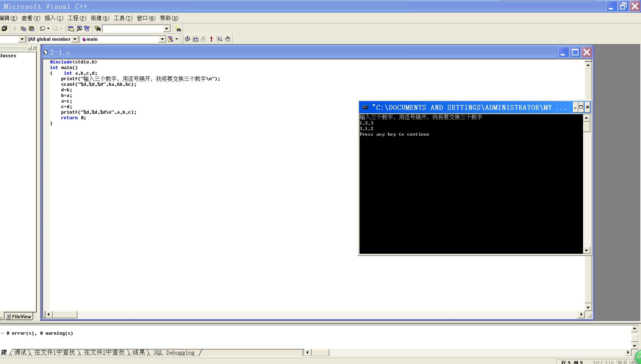This screenshot has height=364, width=641.
Task: Switch to the 在文件2中查找 output tab
Action: coord(104,352)
